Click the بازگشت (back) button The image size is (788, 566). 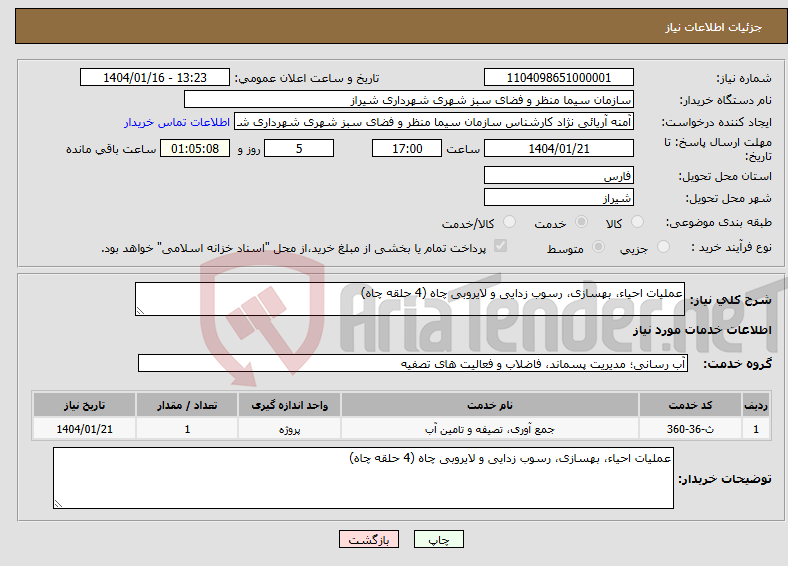[369, 539]
